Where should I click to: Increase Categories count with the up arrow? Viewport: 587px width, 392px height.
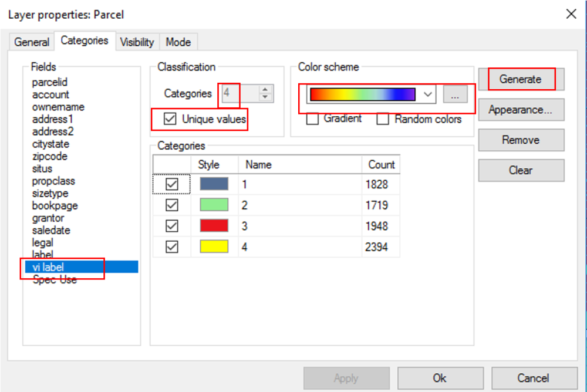click(x=264, y=90)
